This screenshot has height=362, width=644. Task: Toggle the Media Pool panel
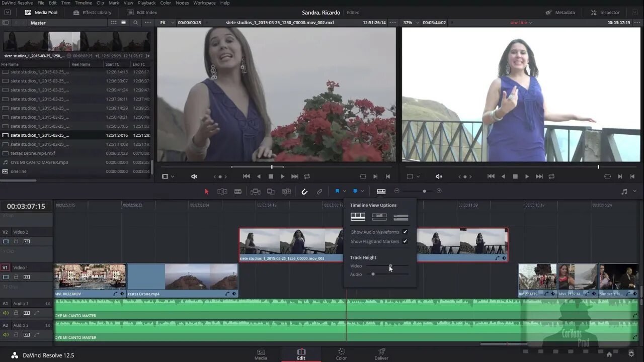41,13
